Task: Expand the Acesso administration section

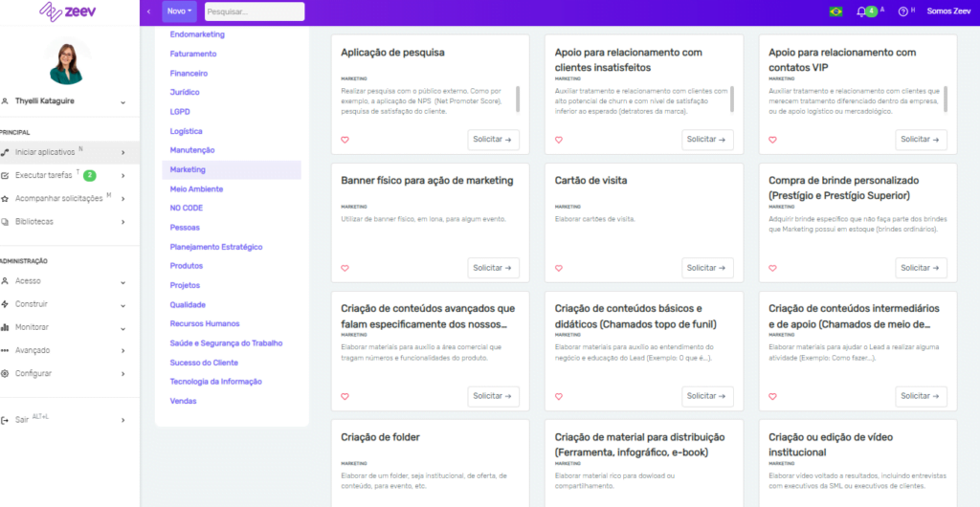Action: tap(122, 281)
